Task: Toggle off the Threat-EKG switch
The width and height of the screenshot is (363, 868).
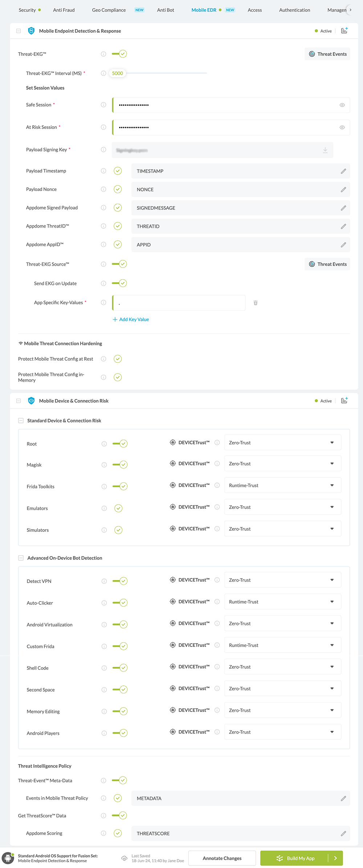Action: click(119, 54)
